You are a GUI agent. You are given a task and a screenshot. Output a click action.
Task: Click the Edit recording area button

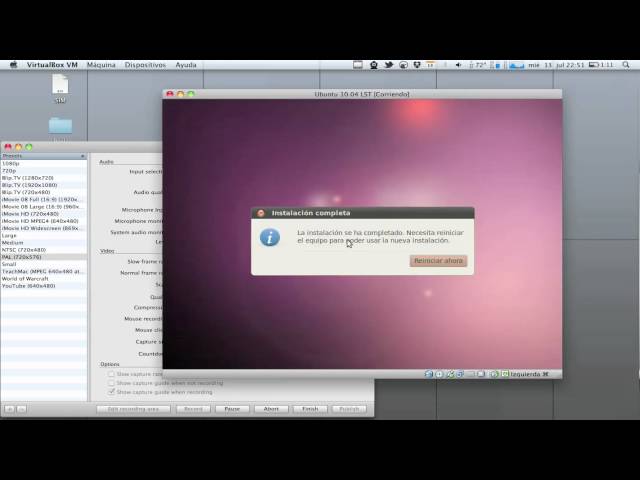(x=133, y=409)
